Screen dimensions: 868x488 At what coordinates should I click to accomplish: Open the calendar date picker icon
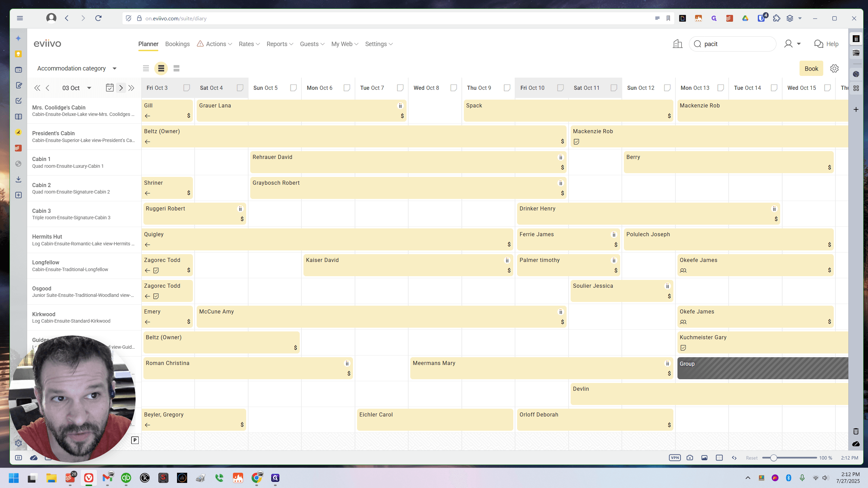pos(110,88)
